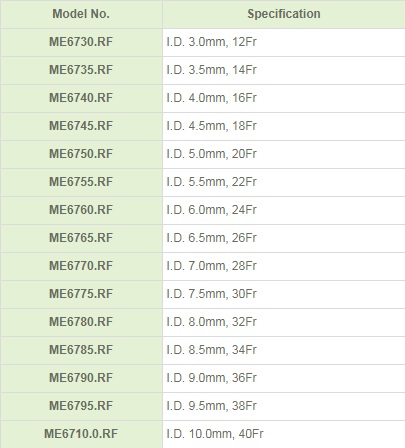Choose the ME6745.RF row label

click(81, 126)
